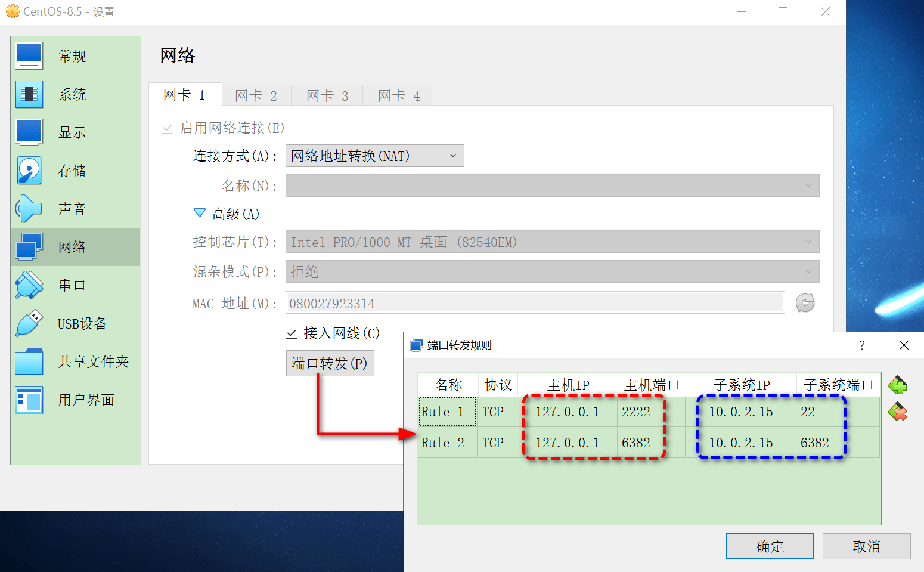Select the 网络 network monitors icon
Image resolution: width=924 pixels, height=572 pixels.
click(29, 247)
